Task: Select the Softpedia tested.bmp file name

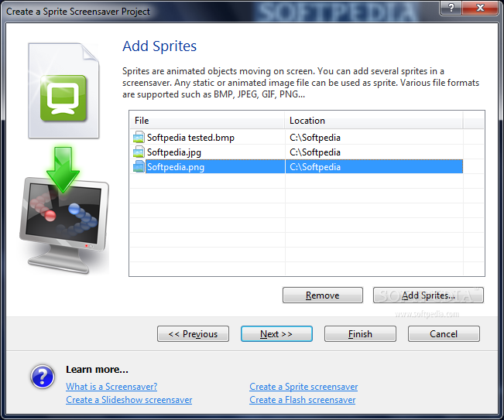Action: pos(190,138)
